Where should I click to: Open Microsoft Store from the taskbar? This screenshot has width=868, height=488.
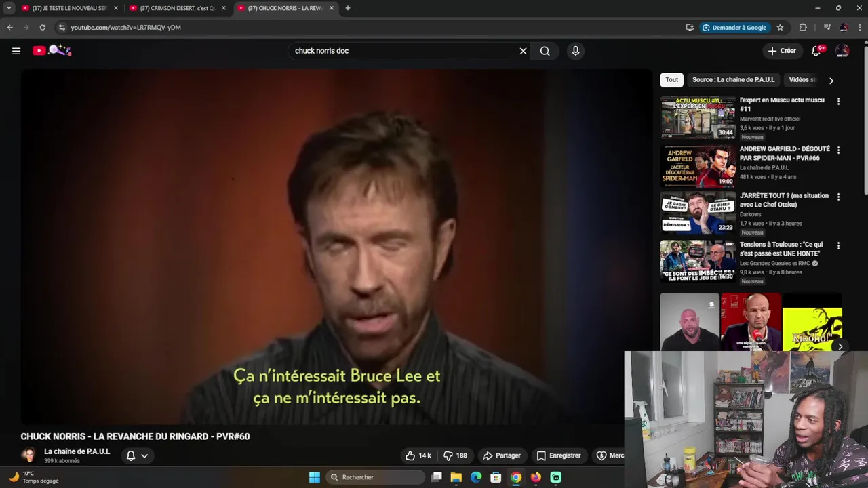(x=496, y=477)
